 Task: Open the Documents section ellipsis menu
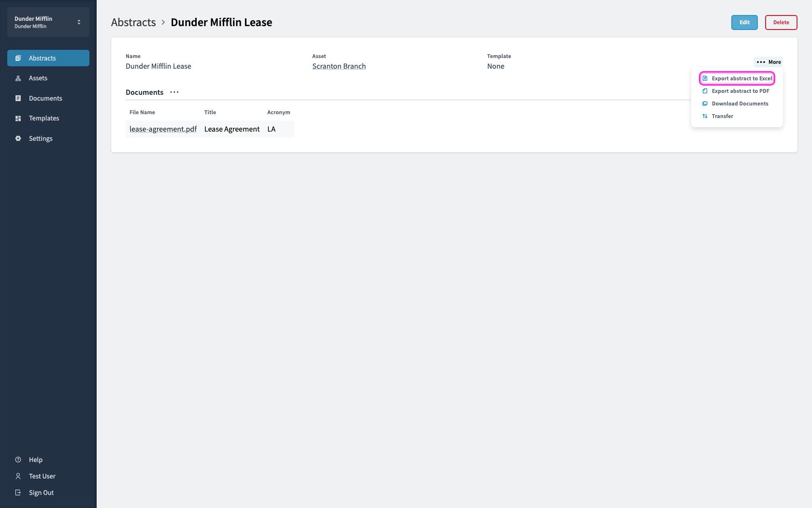[x=174, y=92]
